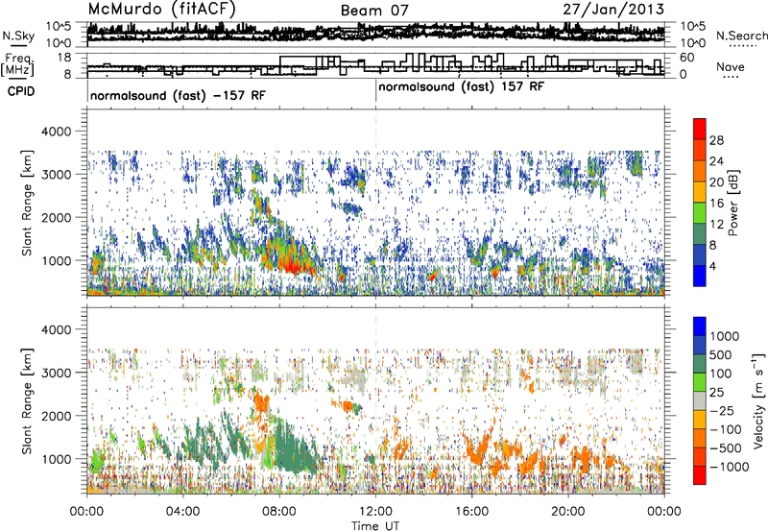This screenshot has height=532, width=768.
Task: Click the date '27/Jan/2013'
Action: tap(613, 9)
